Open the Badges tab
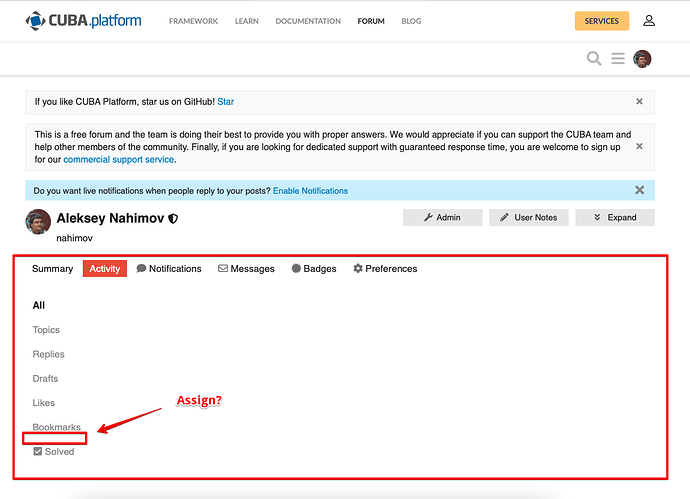 [x=314, y=269]
